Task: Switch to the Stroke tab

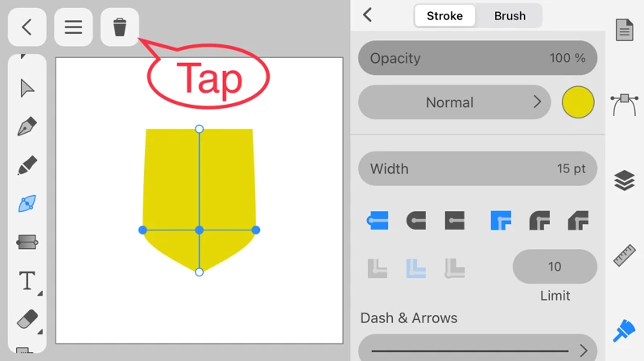Action: point(444,16)
